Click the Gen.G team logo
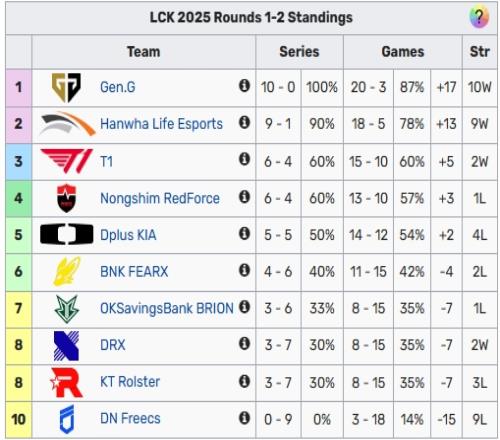The height and width of the screenshot is (440, 500). [66, 87]
